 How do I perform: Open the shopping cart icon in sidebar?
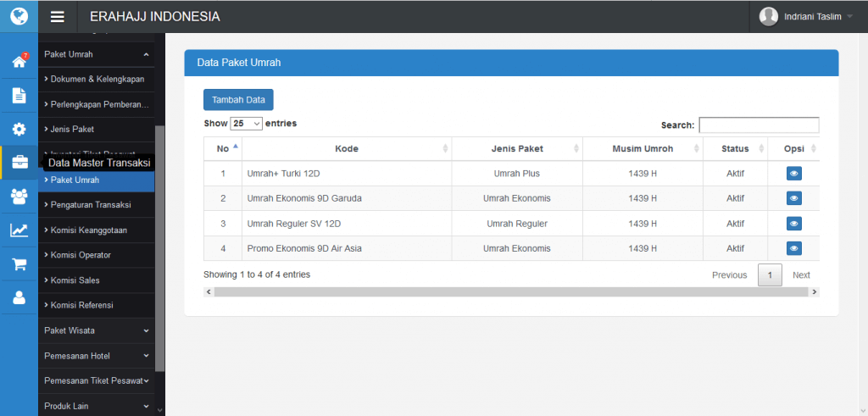pos(19,264)
